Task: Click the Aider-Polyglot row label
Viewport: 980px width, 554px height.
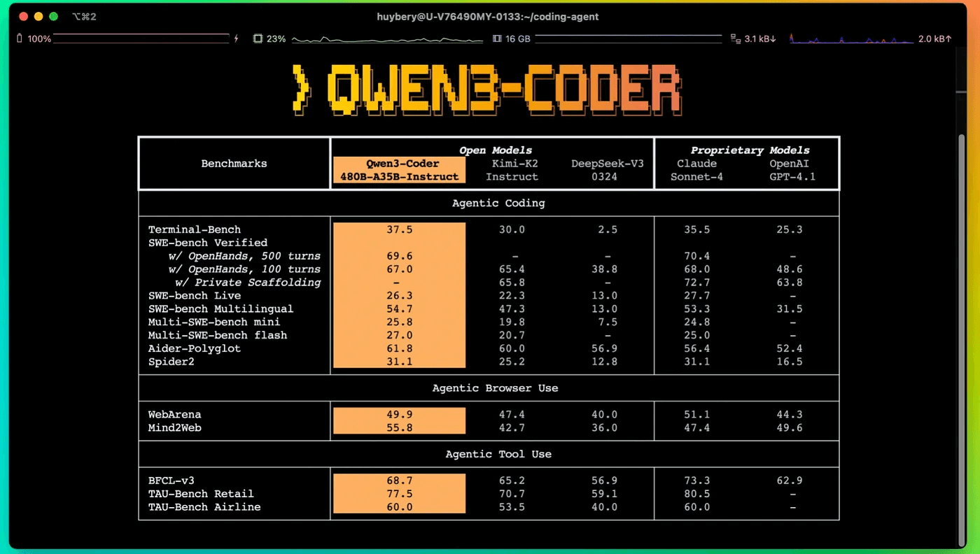Action: [x=195, y=348]
